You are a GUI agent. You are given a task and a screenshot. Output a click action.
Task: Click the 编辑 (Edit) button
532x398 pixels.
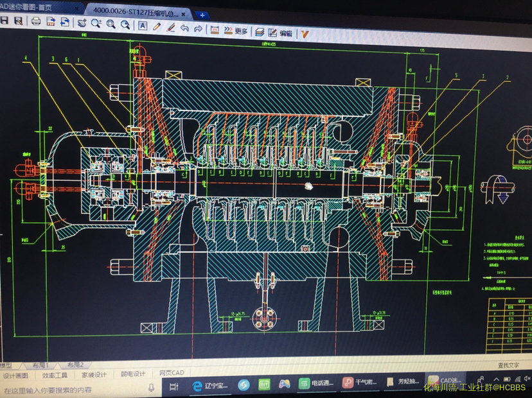280,33
